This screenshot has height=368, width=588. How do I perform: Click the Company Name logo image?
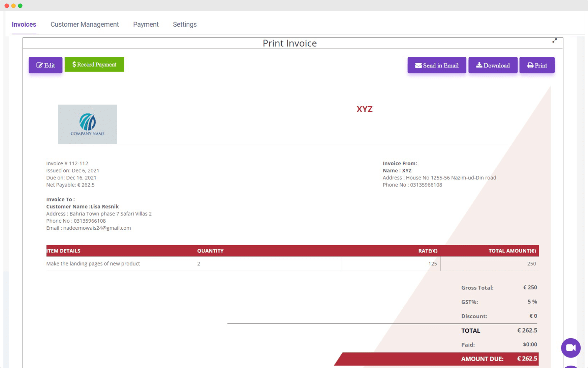(x=87, y=124)
